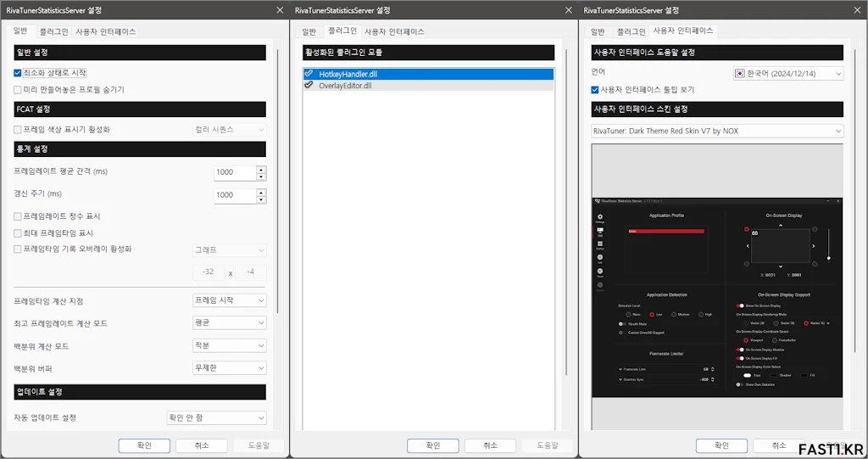Viewport: 868px width, 459px height.
Task: Switch to 사용자 인터페이스 tab in middle window
Action: pyautogui.click(x=394, y=32)
